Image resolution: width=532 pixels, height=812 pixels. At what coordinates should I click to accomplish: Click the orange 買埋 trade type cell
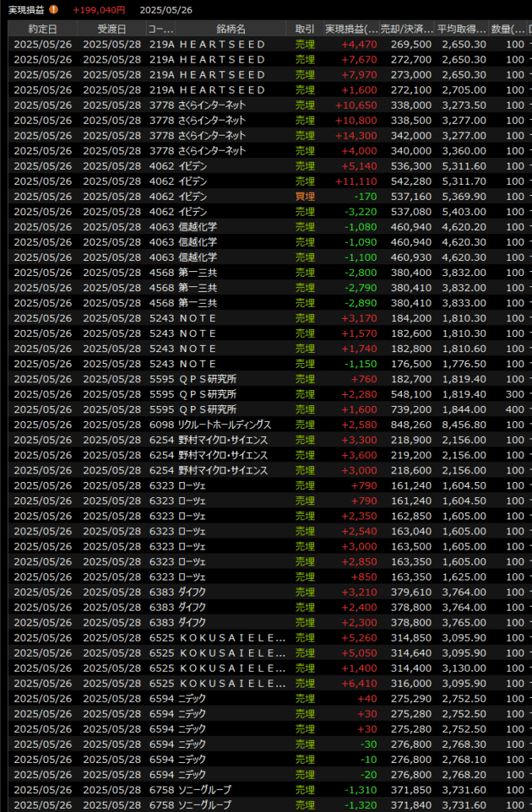click(x=305, y=197)
